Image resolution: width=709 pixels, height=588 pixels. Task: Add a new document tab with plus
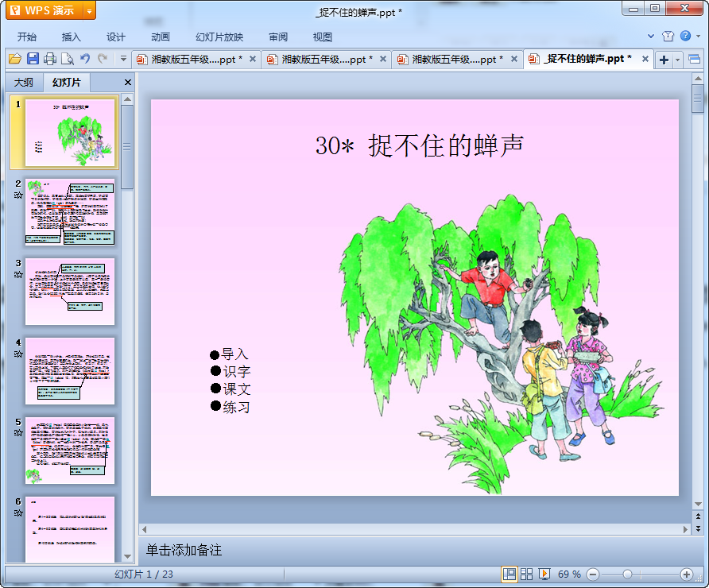(x=664, y=60)
